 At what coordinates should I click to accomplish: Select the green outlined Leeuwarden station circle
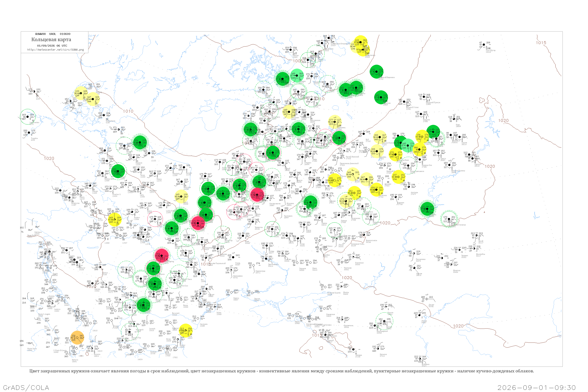pos(28,117)
